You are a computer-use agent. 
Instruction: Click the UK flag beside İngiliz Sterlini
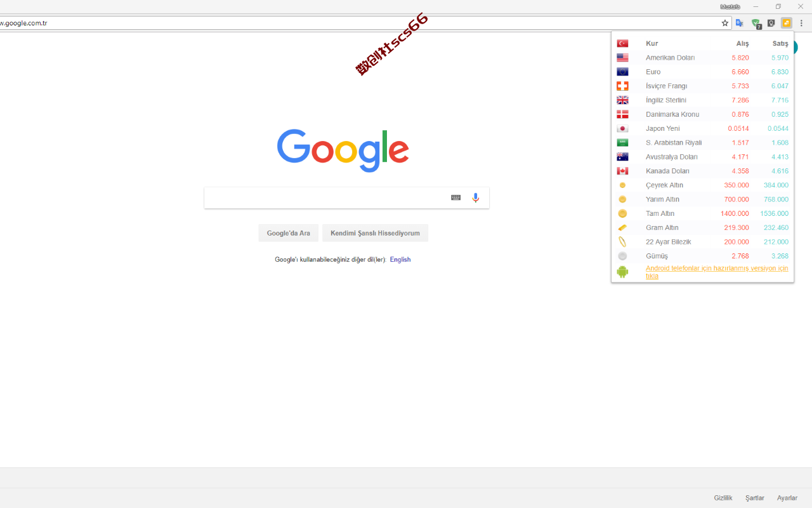tap(622, 100)
